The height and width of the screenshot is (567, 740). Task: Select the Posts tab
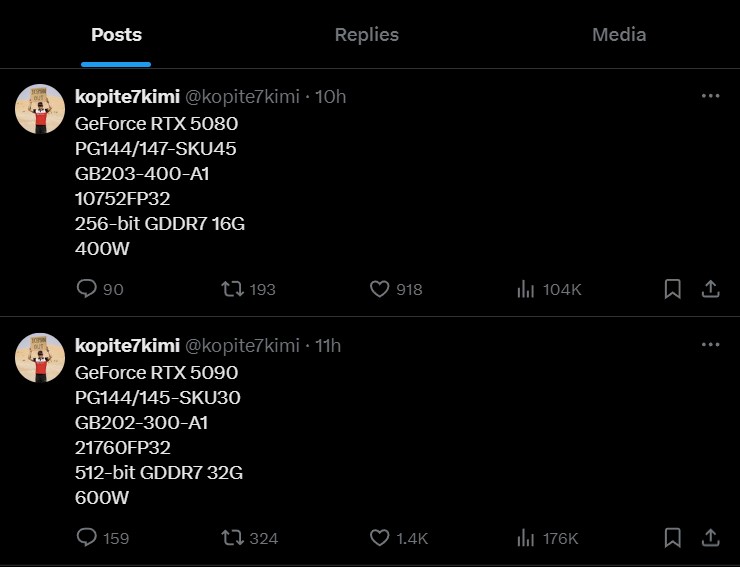116,35
